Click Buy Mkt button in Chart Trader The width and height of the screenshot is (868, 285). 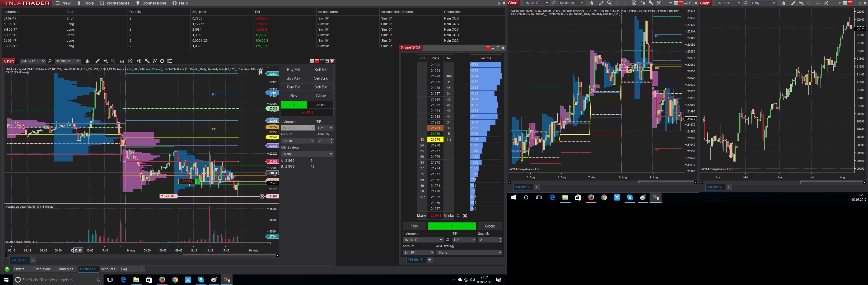pos(293,70)
